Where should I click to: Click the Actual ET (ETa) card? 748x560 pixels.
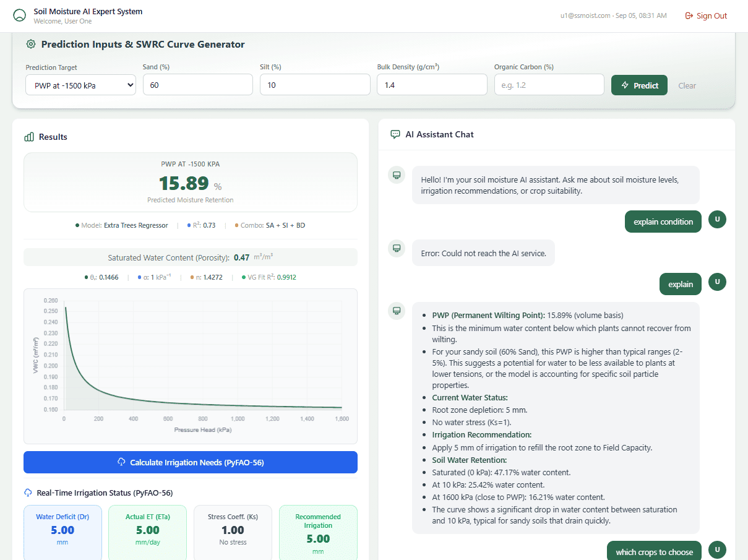[148, 533]
